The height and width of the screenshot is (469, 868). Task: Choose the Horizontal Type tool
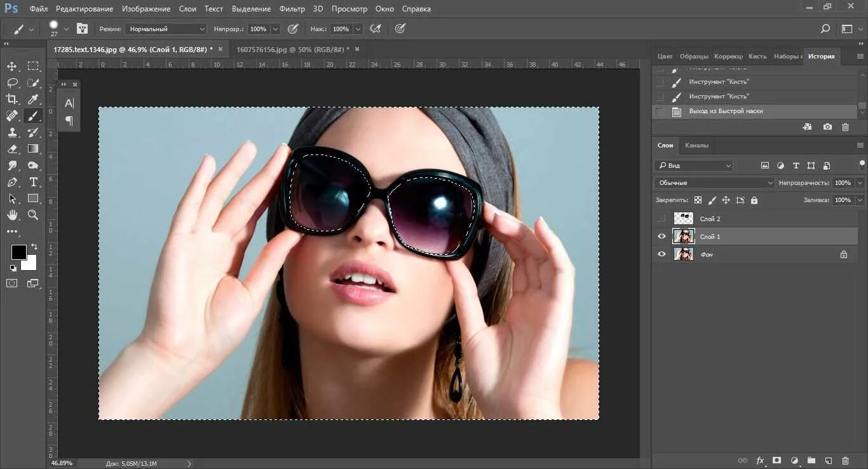[33, 182]
